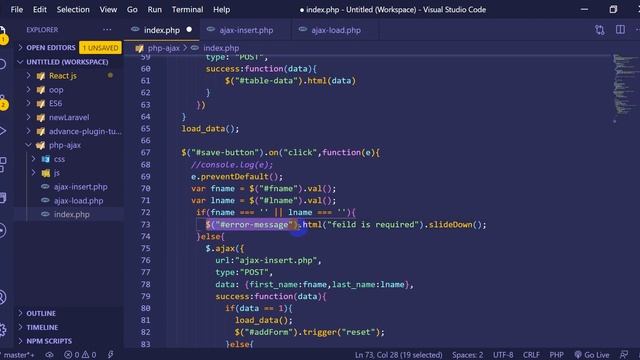Viewport: 640px width, 360px height.
Task: Select index.php in the explorer tree
Action: (71, 214)
